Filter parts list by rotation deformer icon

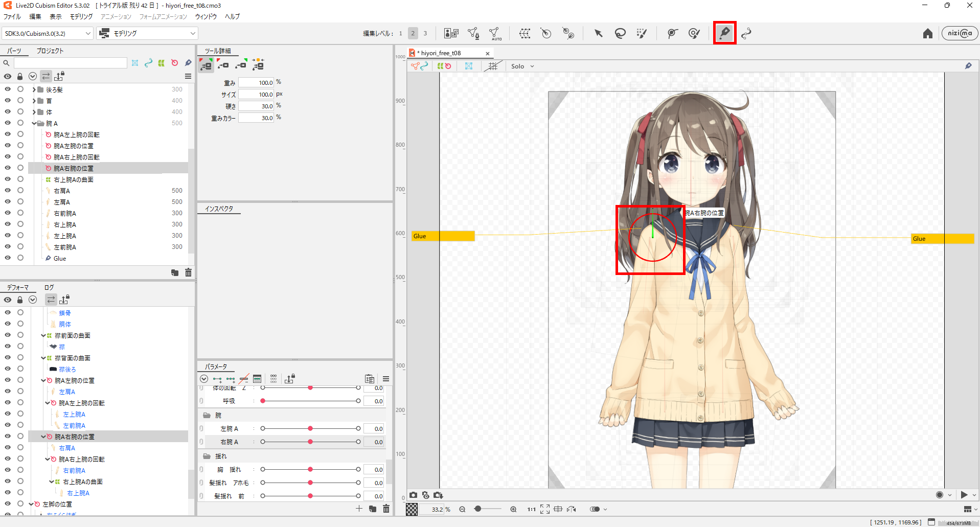tap(175, 63)
